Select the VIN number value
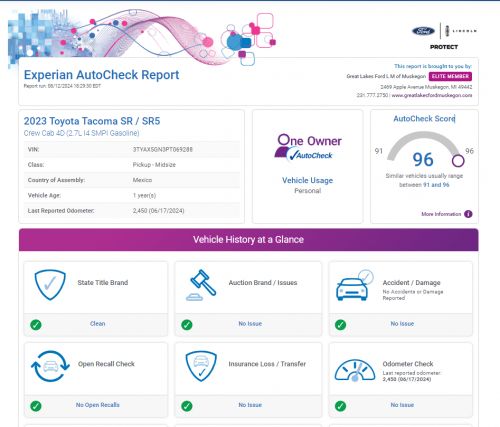The image size is (500, 427). point(163,149)
